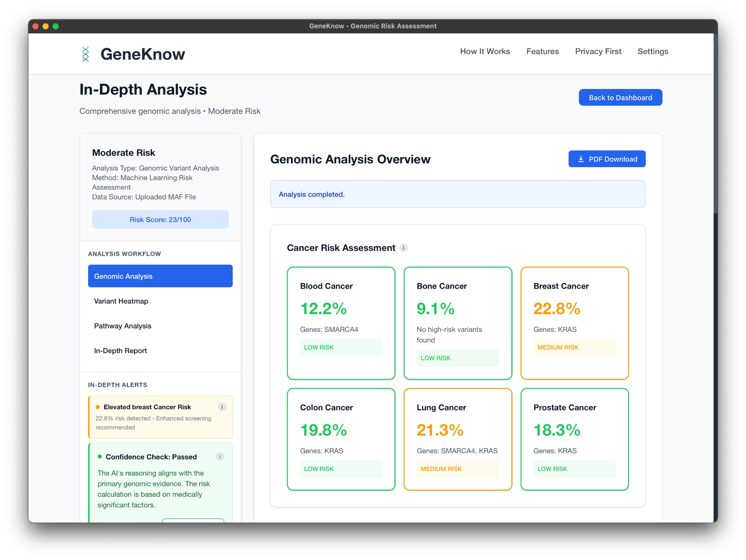The width and height of the screenshot is (746, 560).
Task: Select Genomic Analysis workflow step
Action: [160, 276]
